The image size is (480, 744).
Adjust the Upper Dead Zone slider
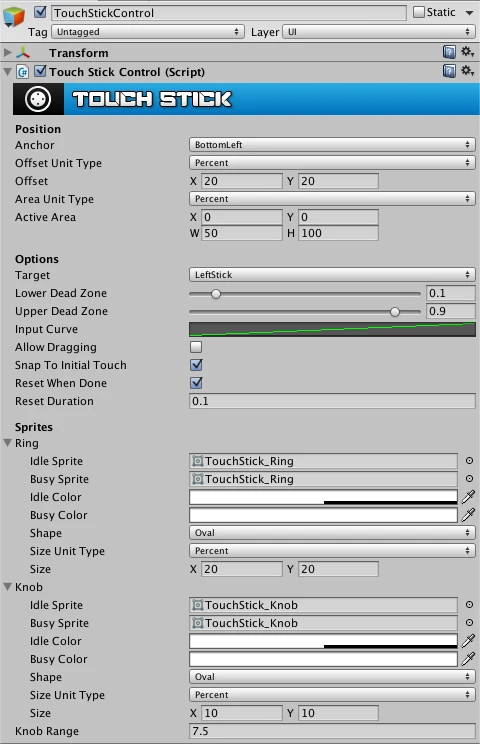click(x=395, y=312)
